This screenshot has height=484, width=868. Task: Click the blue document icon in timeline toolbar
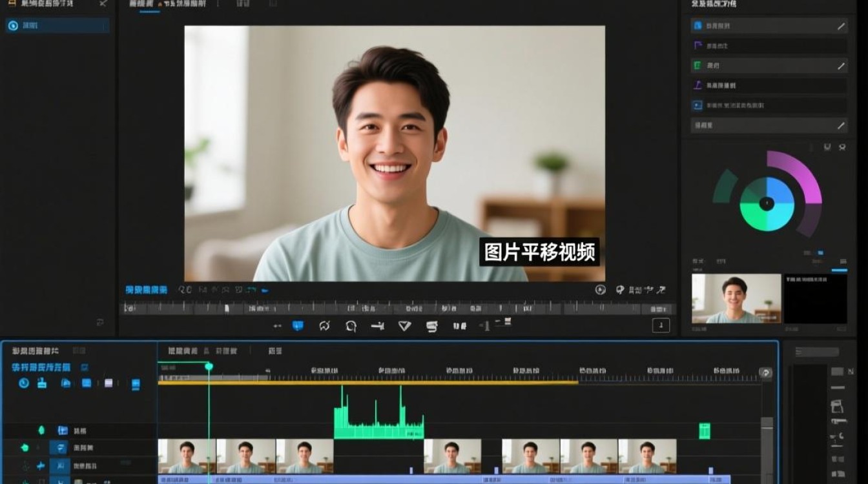click(x=136, y=384)
